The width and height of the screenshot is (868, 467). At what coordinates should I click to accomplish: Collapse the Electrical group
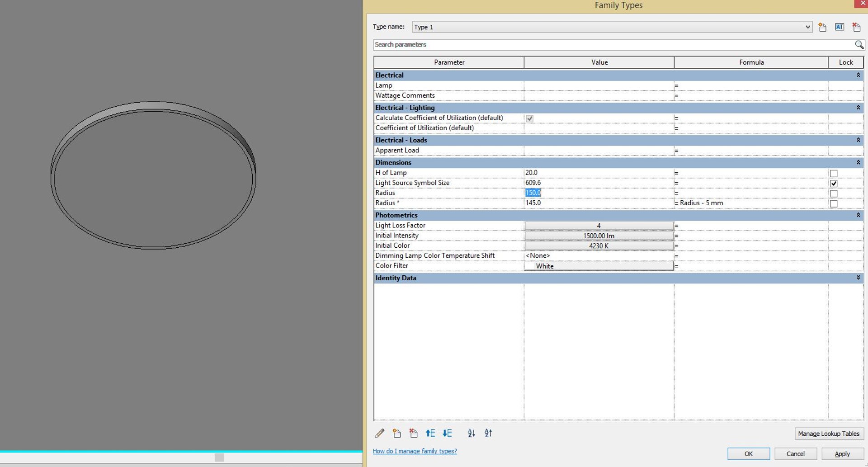pyautogui.click(x=858, y=75)
